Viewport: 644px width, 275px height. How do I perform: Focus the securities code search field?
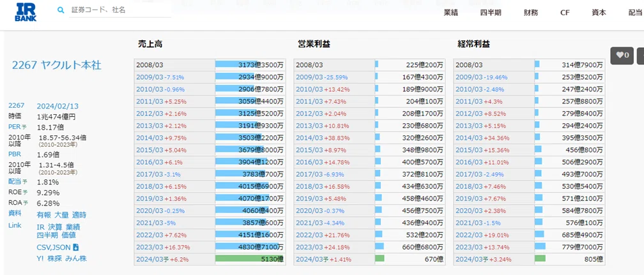(120, 10)
